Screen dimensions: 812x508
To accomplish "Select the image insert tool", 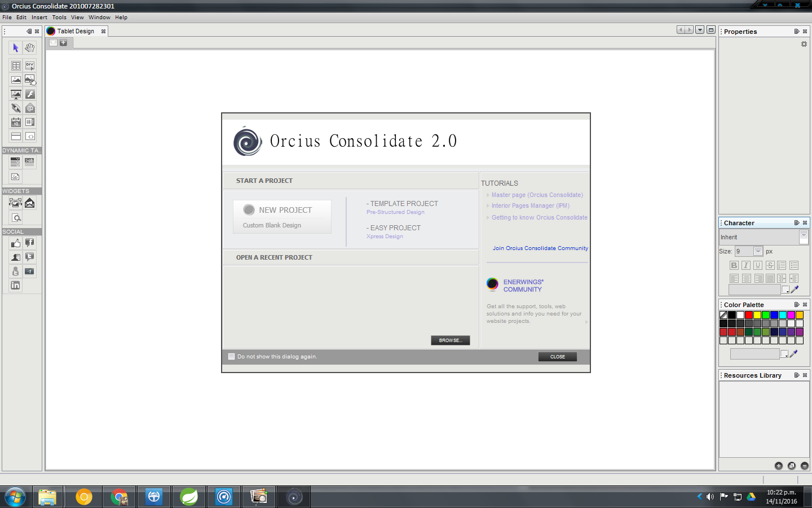I will 16,80.
